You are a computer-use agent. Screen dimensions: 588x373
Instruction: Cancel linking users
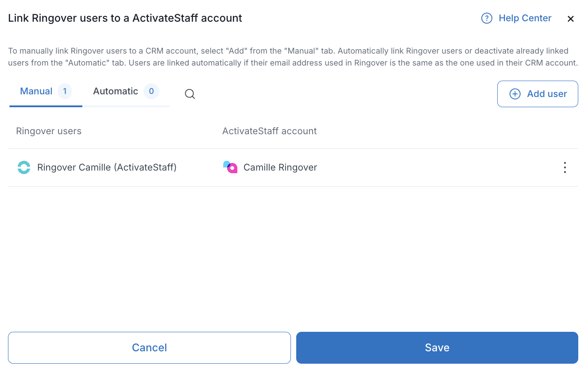click(149, 348)
